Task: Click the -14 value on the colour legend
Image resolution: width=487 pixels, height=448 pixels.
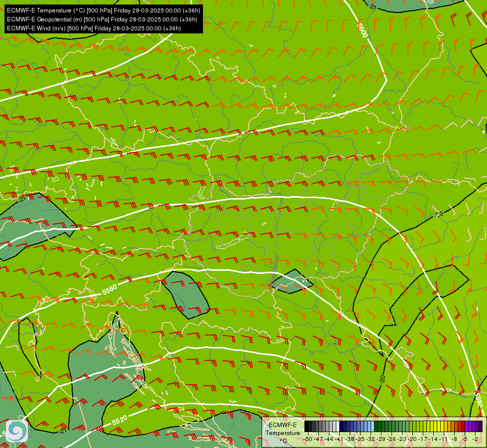Action: point(434,439)
